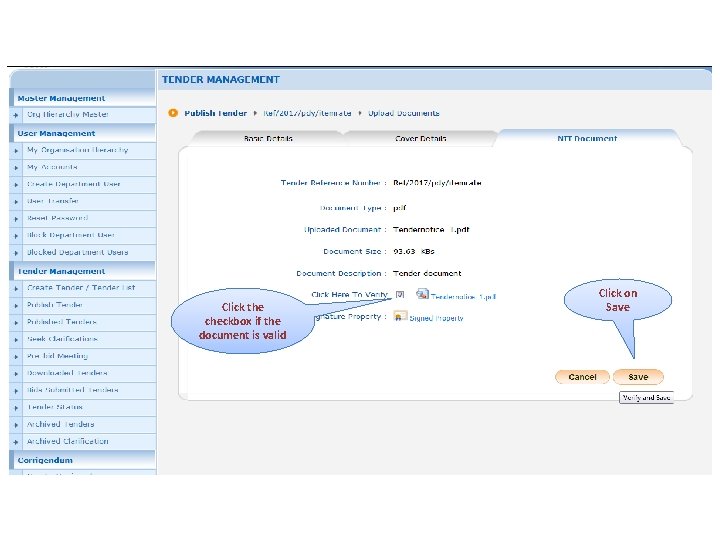720x540 pixels.
Task: Open the Tendernotice PDF document icon
Action: (422, 294)
